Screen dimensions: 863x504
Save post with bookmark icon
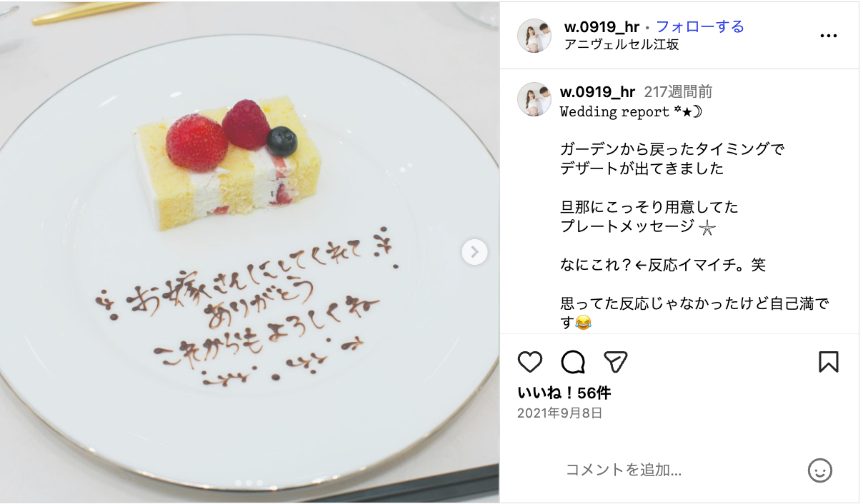tap(828, 362)
